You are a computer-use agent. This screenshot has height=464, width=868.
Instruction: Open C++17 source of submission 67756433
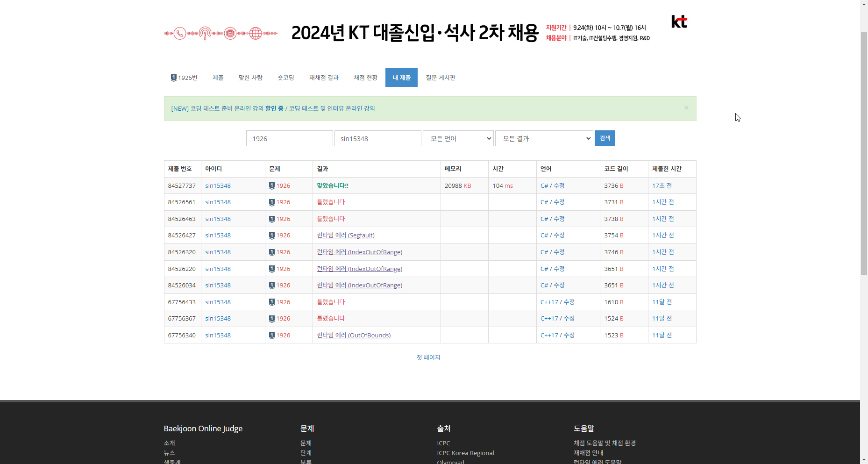point(549,302)
